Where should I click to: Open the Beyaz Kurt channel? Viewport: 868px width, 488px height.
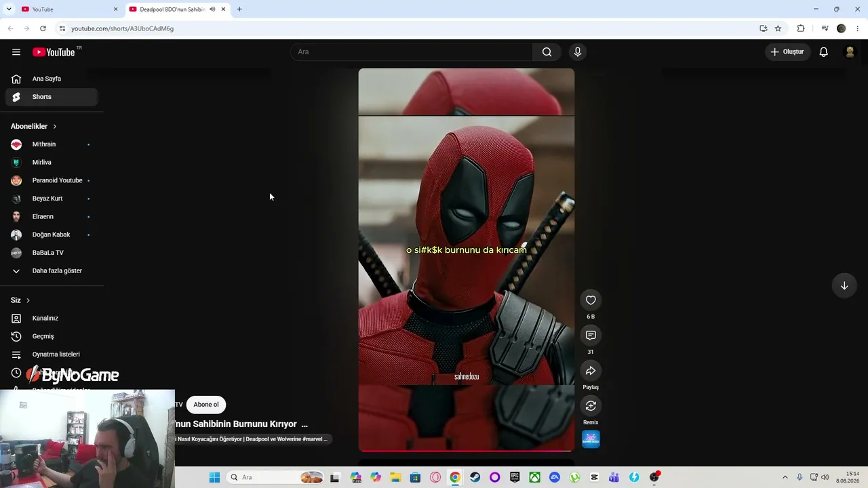(x=52, y=199)
